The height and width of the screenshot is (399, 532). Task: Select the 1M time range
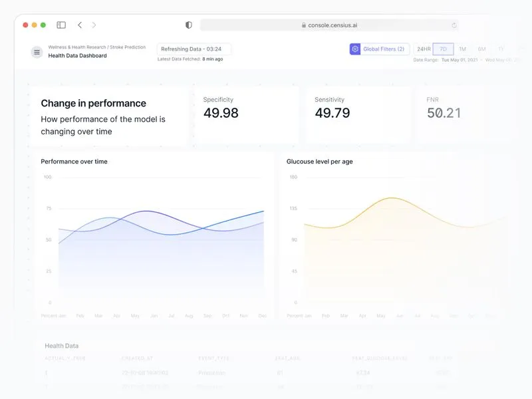tap(462, 49)
